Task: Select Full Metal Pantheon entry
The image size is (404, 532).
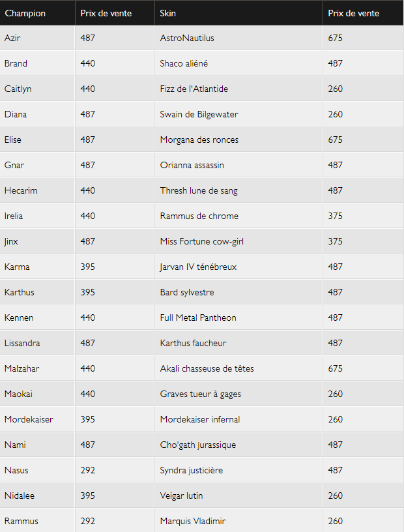Action: [198, 318]
